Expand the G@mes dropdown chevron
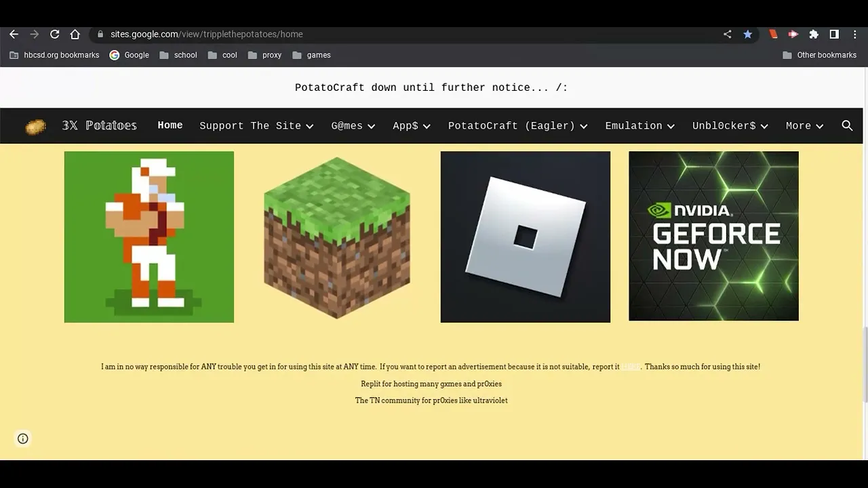Image resolution: width=868 pixels, height=488 pixels. (371, 126)
